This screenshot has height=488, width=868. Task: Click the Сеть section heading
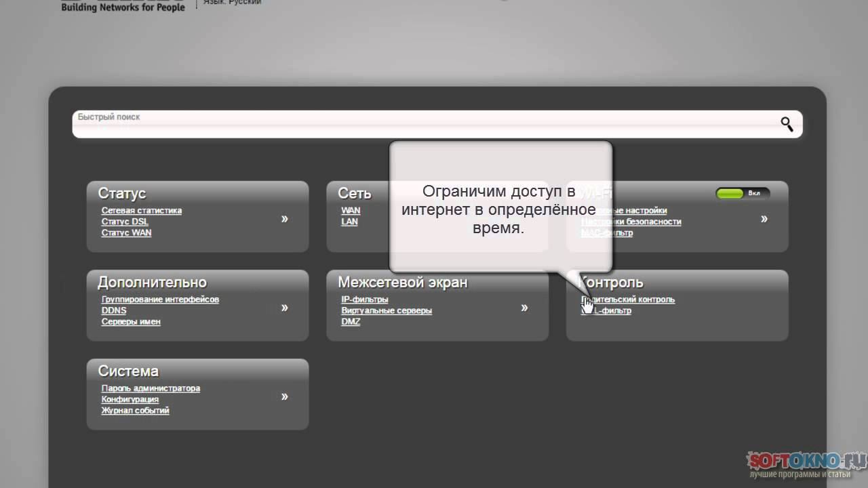click(x=355, y=194)
